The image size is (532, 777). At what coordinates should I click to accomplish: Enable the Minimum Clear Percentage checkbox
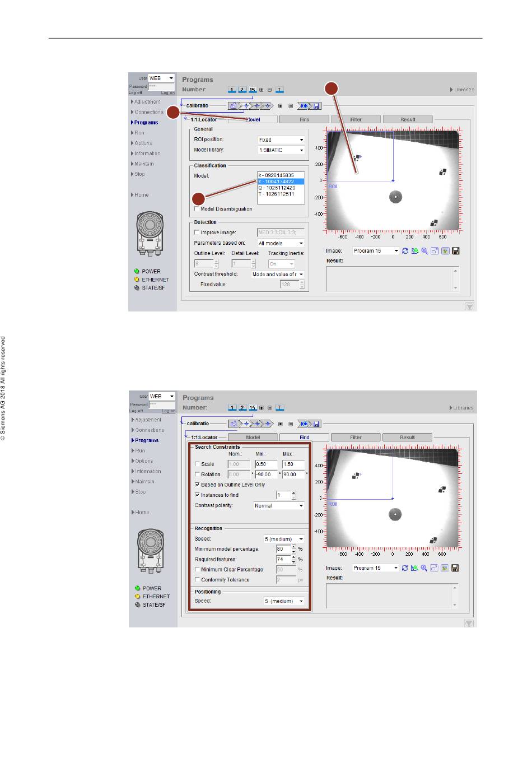[197, 570]
